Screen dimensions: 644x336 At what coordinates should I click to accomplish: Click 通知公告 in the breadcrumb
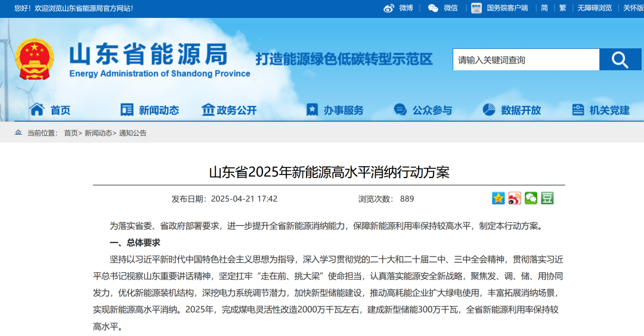(132, 133)
